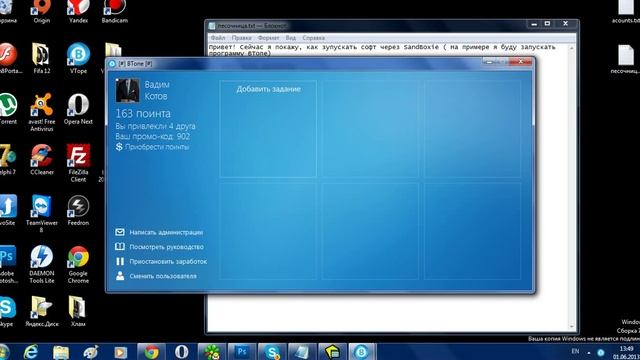The image size is (640, 360).
Task: Open the Вид menu in Notepad
Action: (291, 38)
